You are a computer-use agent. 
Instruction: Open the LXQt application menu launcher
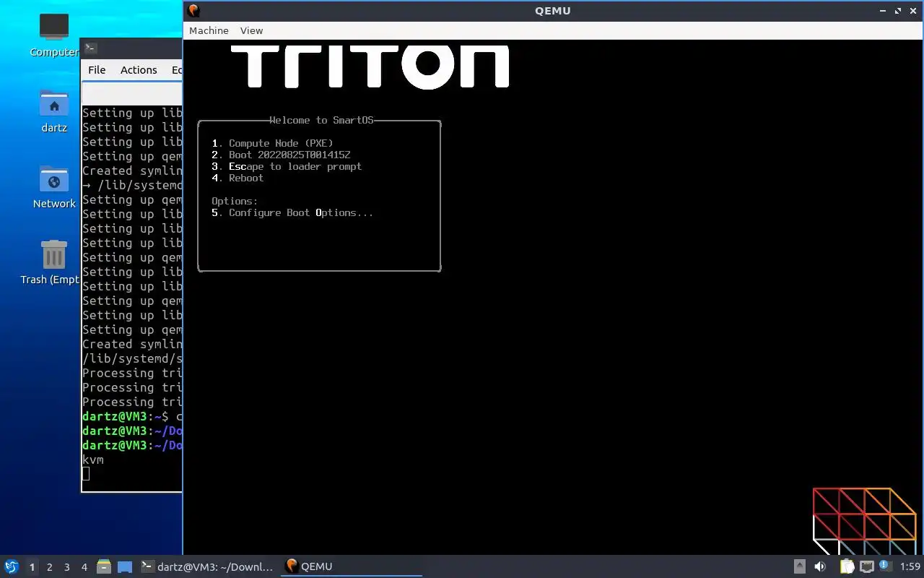(12, 566)
